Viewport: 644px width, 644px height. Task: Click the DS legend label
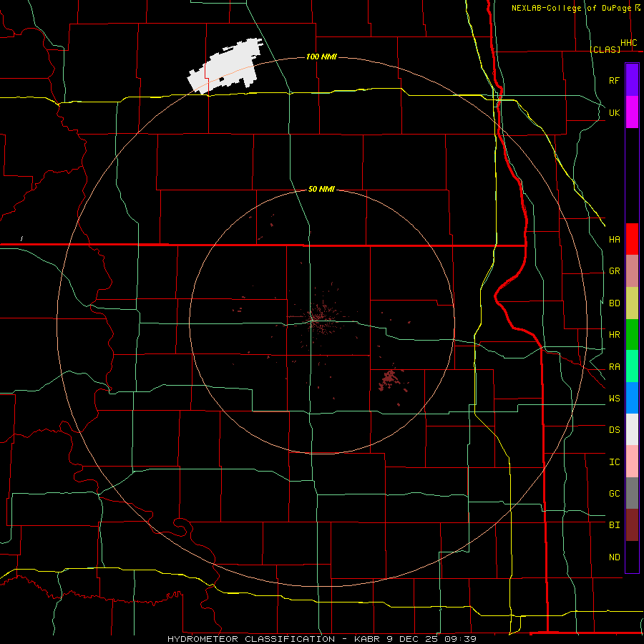tap(614, 430)
